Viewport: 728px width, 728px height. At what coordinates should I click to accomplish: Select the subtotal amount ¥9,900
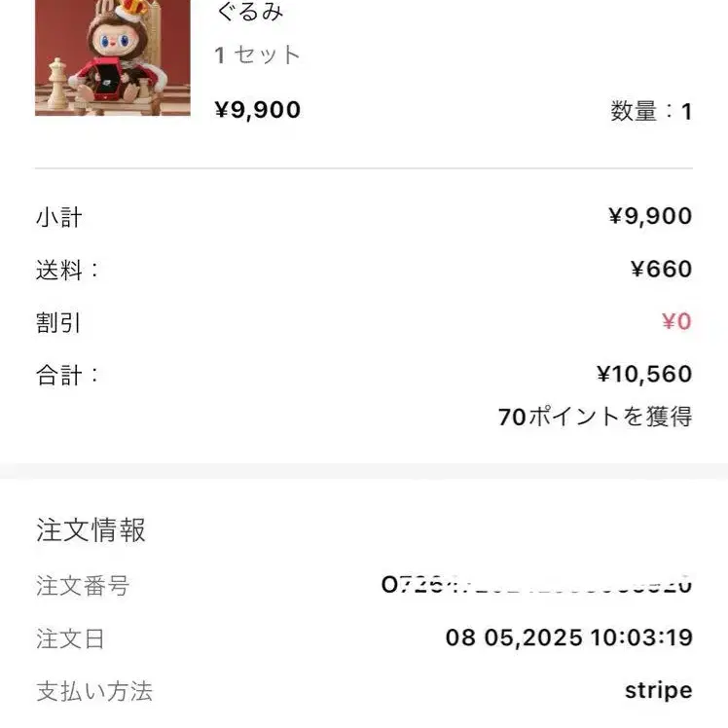pyautogui.click(x=650, y=216)
